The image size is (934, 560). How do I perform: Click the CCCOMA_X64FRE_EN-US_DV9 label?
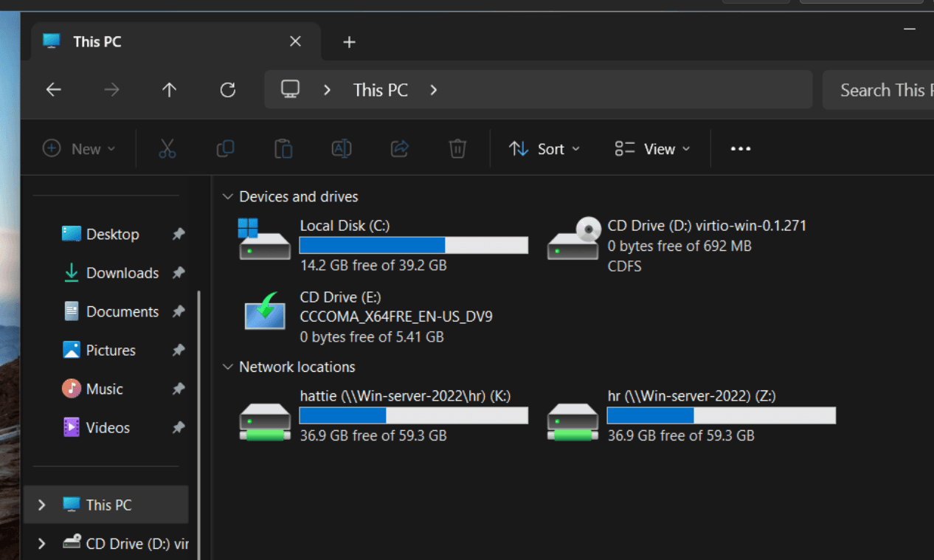pyautogui.click(x=396, y=317)
